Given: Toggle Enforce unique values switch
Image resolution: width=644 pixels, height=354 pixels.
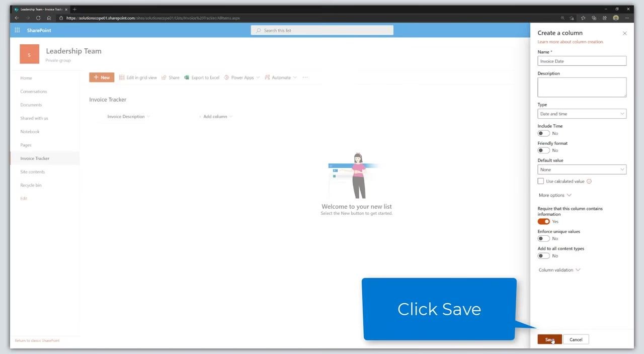Looking at the screenshot, I should (x=543, y=238).
